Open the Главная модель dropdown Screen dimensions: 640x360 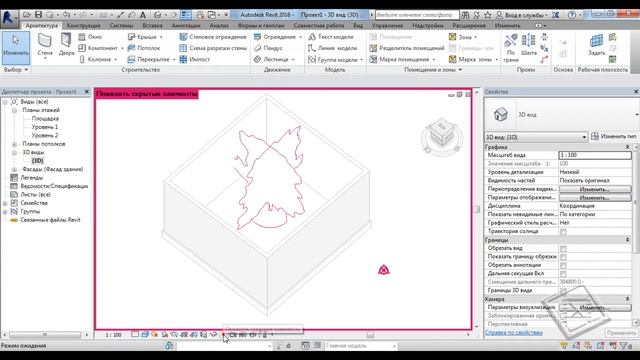click(360, 346)
